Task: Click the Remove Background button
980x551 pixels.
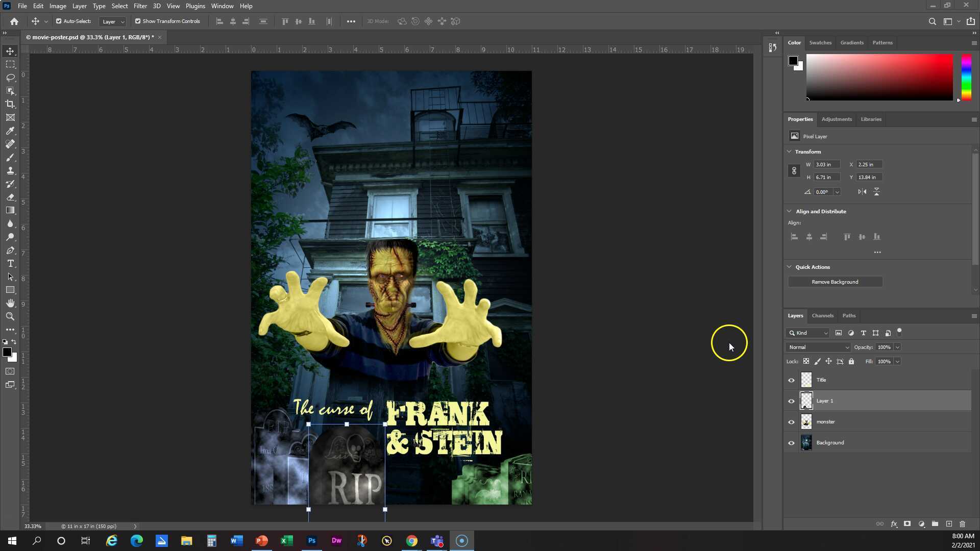Action: tap(835, 282)
